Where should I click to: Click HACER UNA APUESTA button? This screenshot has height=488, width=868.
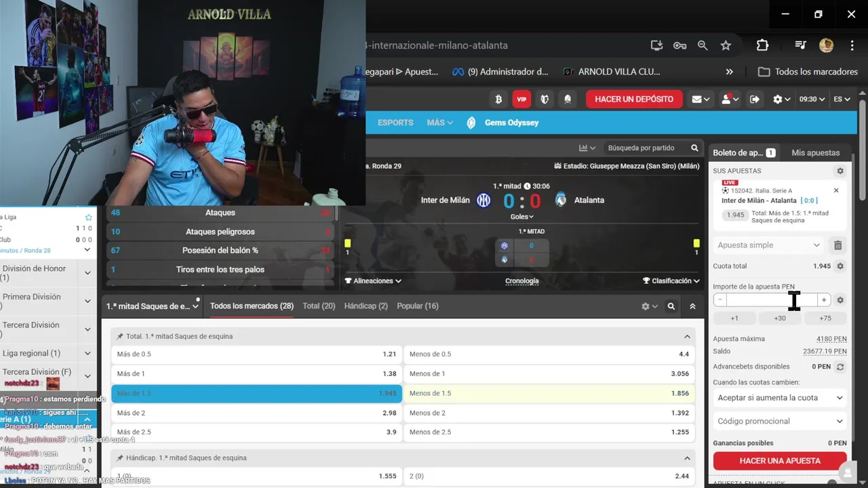point(780,461)
